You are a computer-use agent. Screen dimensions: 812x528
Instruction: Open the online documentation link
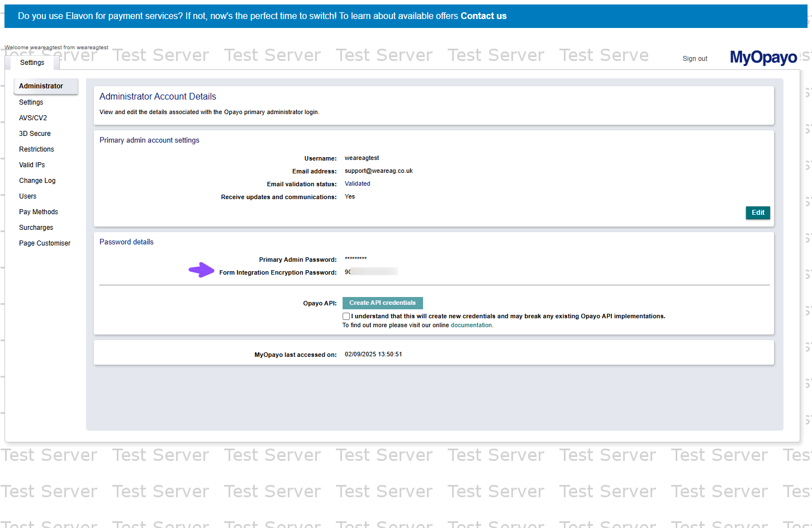tap(472, 325)
